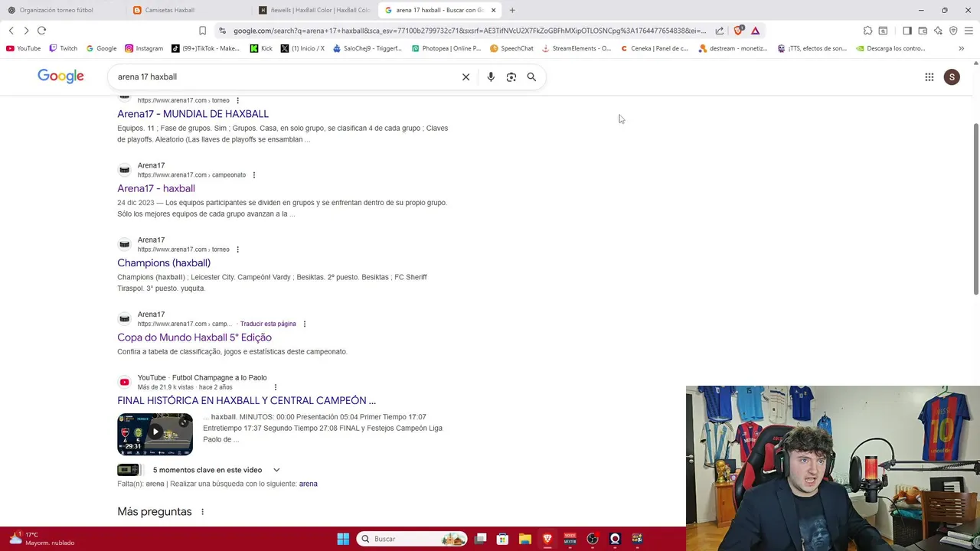Click the Windows taskbar Buscar search box
The image size is (980, 551).
412,539
